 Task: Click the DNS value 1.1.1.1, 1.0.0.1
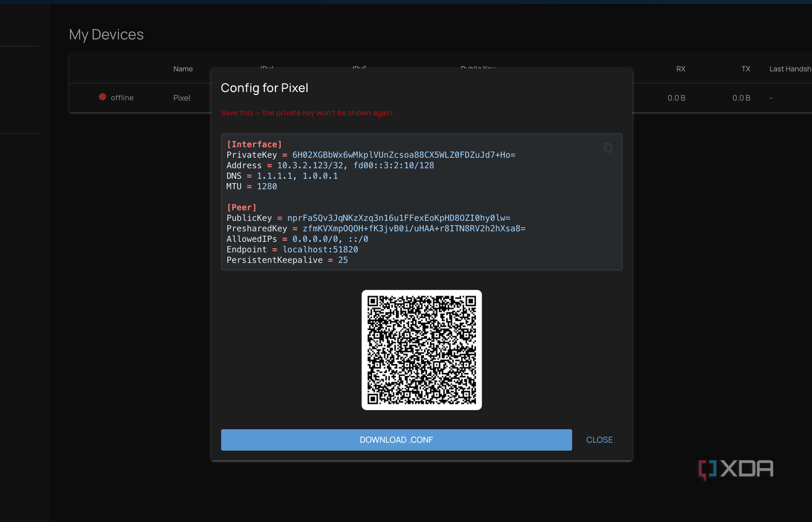(297, 176)
